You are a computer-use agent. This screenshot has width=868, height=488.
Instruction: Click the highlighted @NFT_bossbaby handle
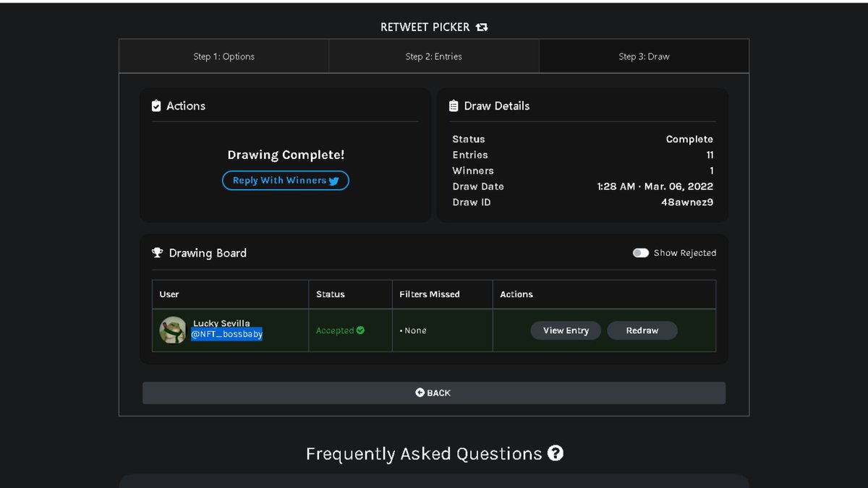click(227, 334)
